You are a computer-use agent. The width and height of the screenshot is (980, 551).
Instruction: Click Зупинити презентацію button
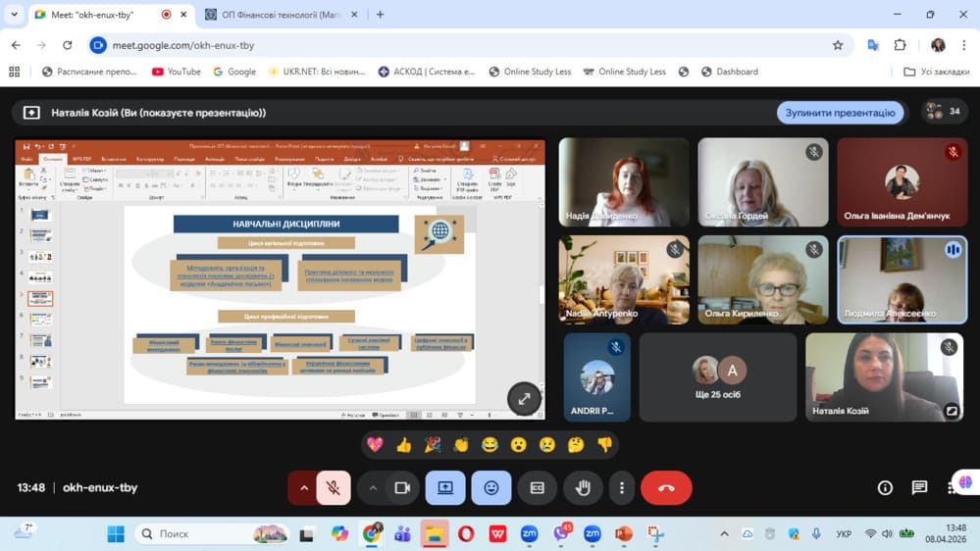point(840,113)
